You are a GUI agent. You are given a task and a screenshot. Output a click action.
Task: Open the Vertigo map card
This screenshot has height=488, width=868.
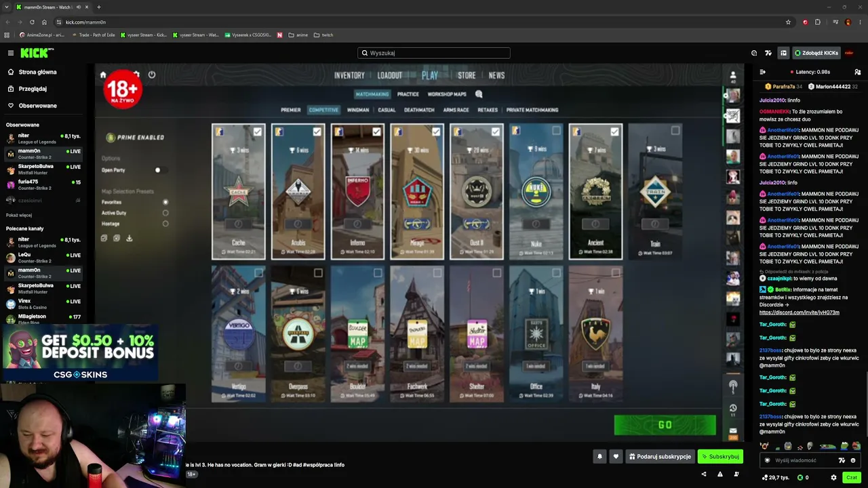pyautogui.click(x=238, y=333)
